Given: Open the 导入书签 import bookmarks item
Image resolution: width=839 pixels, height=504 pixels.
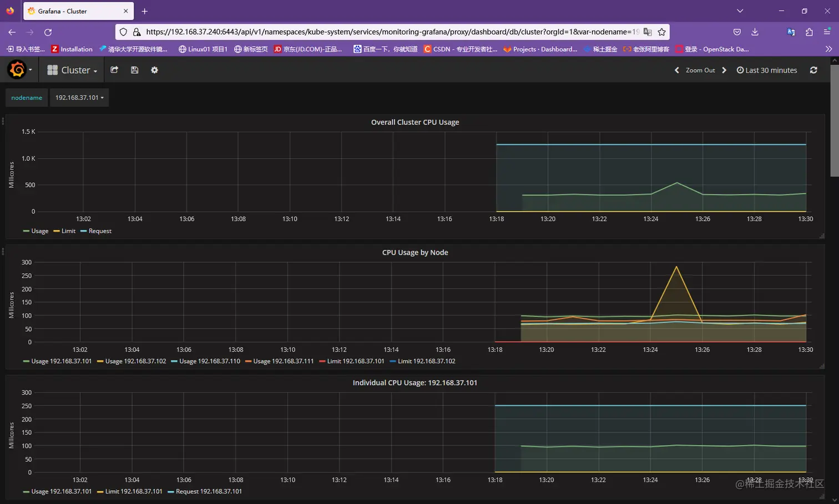Looking at the screenshot, I should tap(26, 49).
